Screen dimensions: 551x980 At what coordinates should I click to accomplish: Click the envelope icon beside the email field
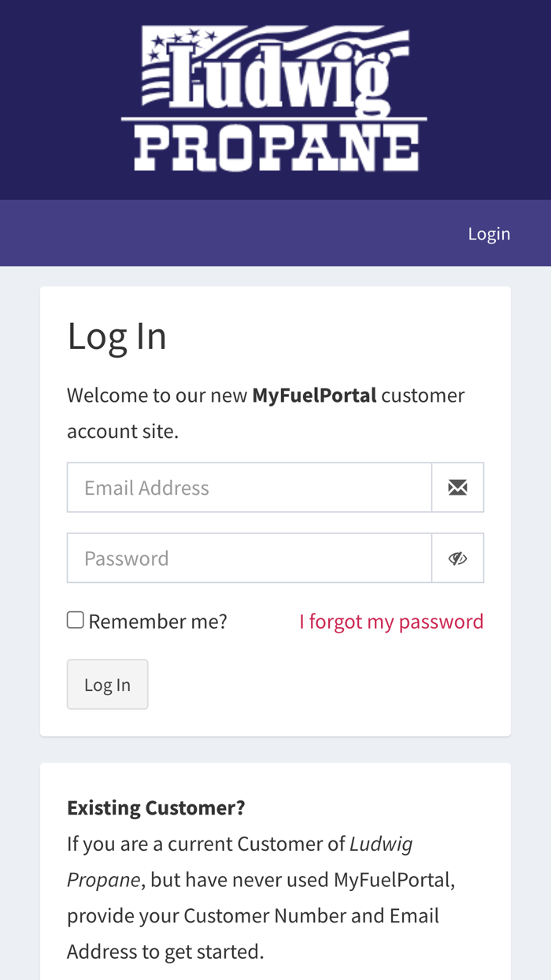tap(457, 488)
